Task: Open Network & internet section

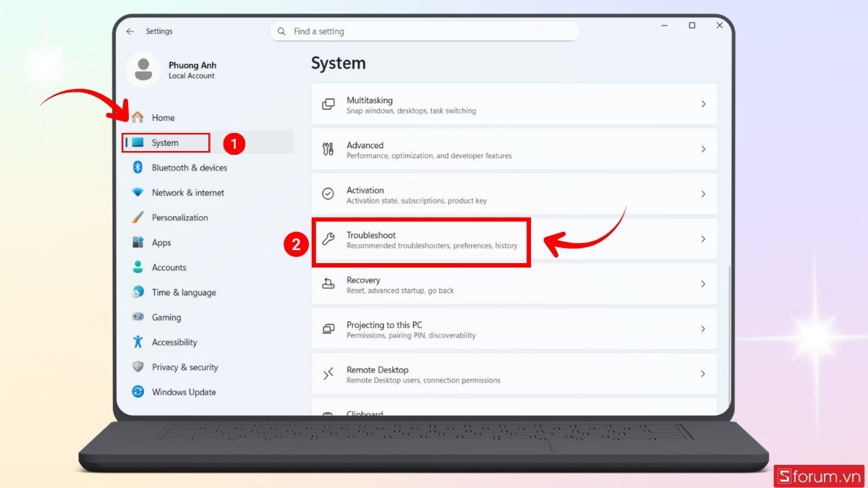Action: point(208,192)
